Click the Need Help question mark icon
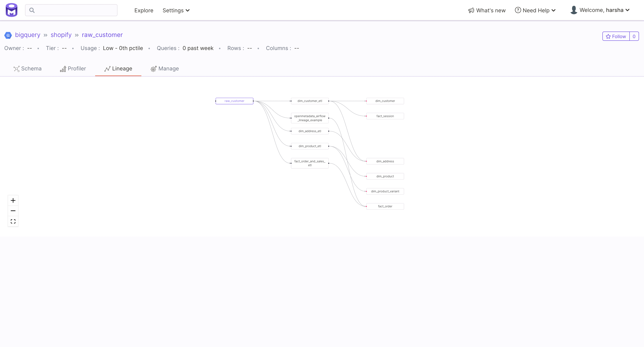 [518, 10]
